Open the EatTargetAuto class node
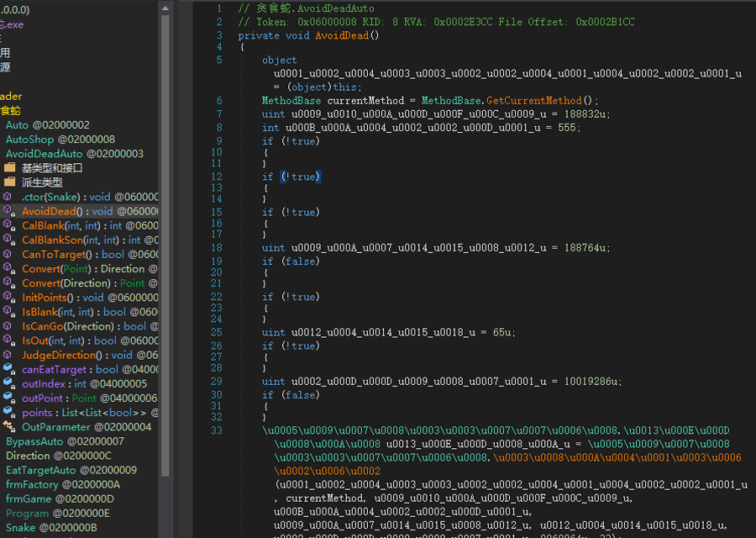Screen dimensions: 756x538 coord(71,471)
